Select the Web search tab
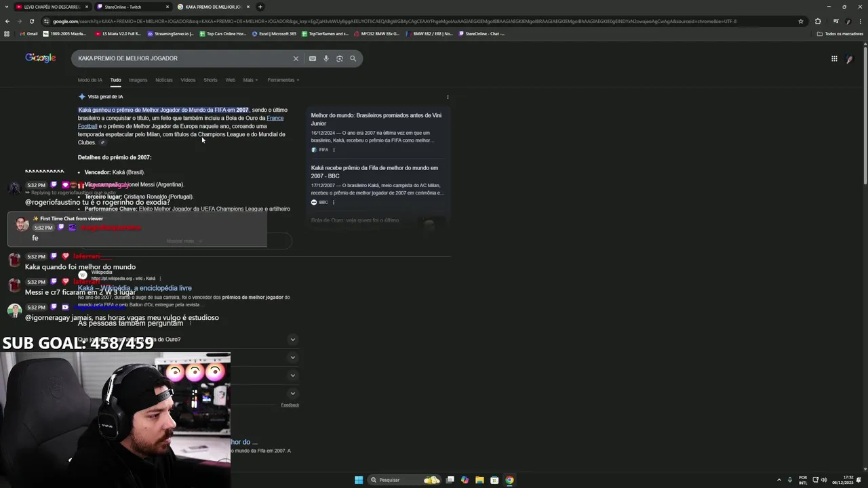The height and width of the screenshot is (488, 868). coord(231,80)
